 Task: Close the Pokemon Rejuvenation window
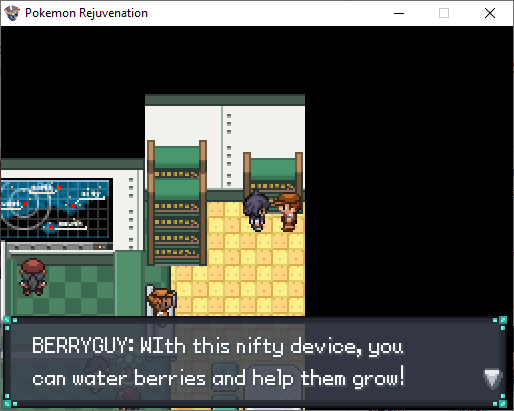pos(490,13)
